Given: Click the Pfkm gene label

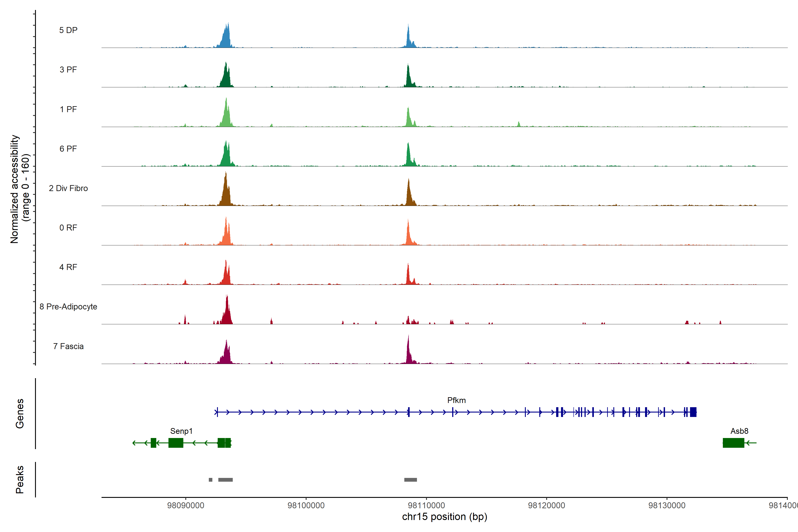Looking at the screenshot, I should (456, 400).
